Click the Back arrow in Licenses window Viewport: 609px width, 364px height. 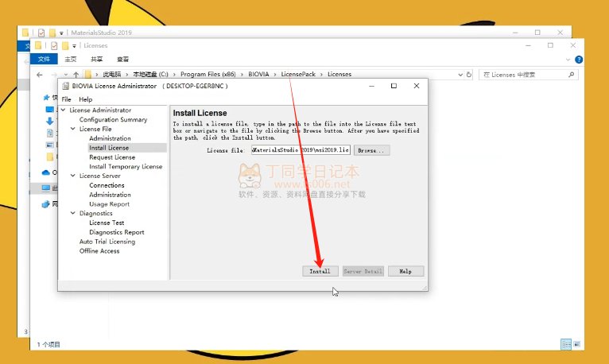[x=40, y=75]
